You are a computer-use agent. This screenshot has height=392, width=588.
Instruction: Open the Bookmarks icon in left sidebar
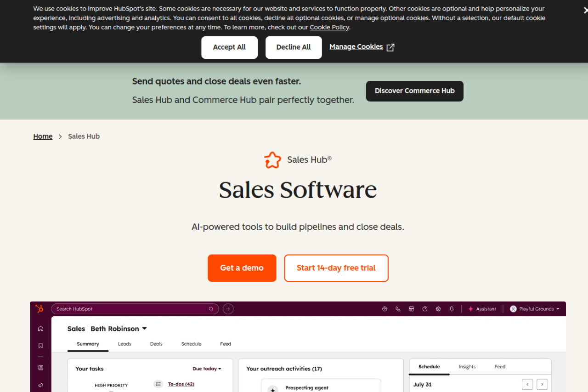[x=40, y=346]
